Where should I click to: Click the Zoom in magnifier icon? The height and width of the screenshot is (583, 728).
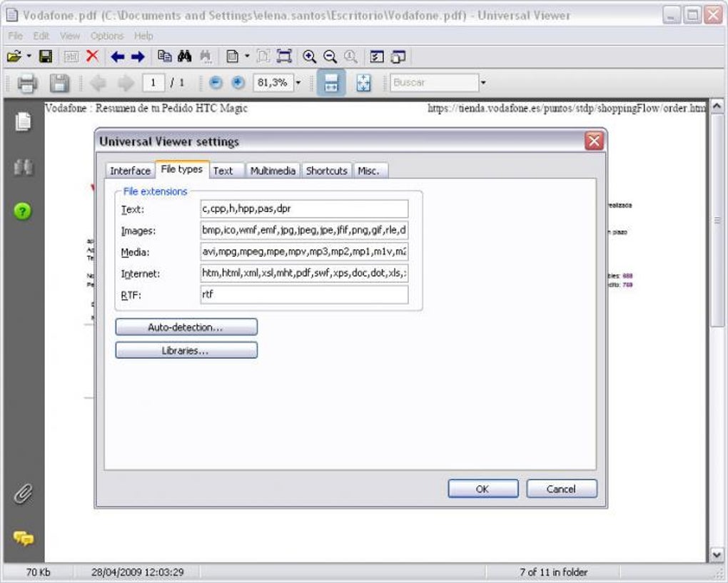pyautogui.click(x=309, y=56)
